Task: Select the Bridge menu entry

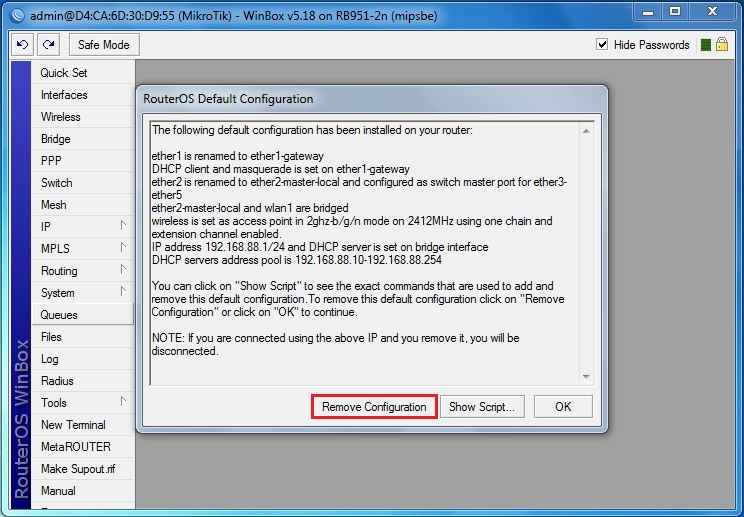Action: [55, 139]
